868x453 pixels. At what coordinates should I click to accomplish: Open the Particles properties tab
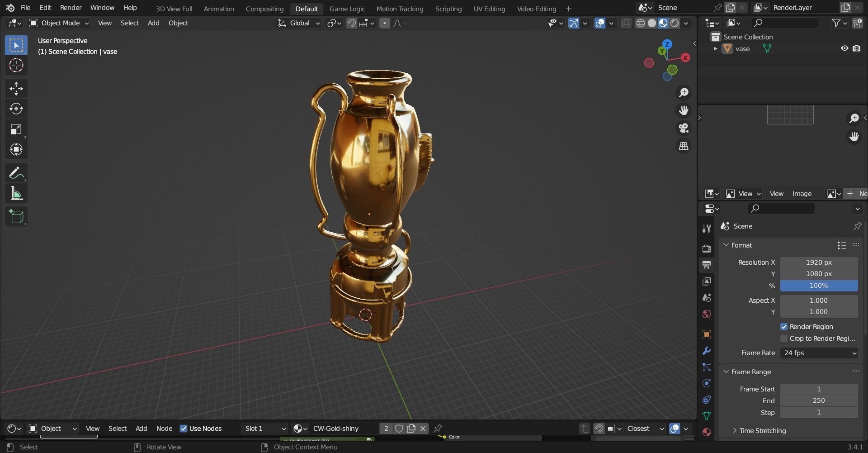click(707, 367)
